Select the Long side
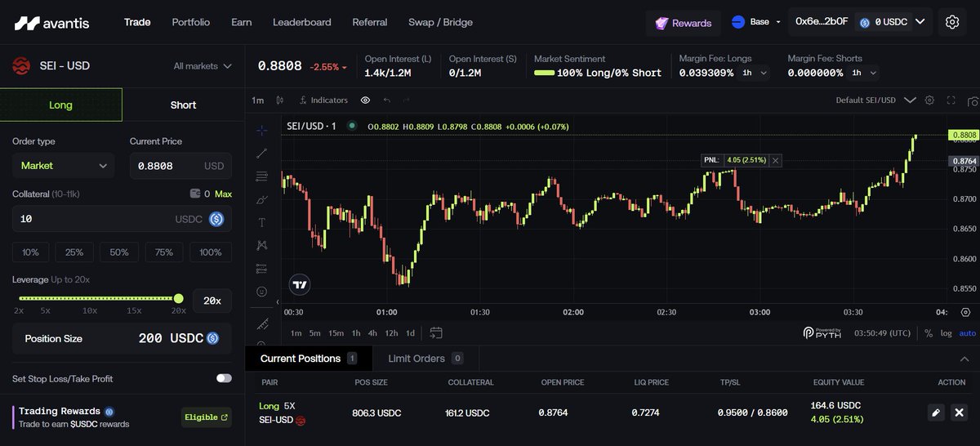 (x=61, y=105)
